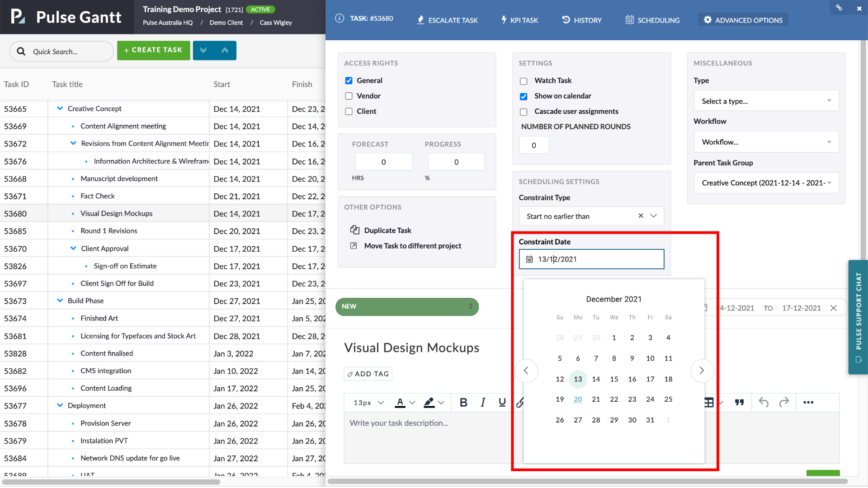Select December 16 in the calendar

(632, 379)
